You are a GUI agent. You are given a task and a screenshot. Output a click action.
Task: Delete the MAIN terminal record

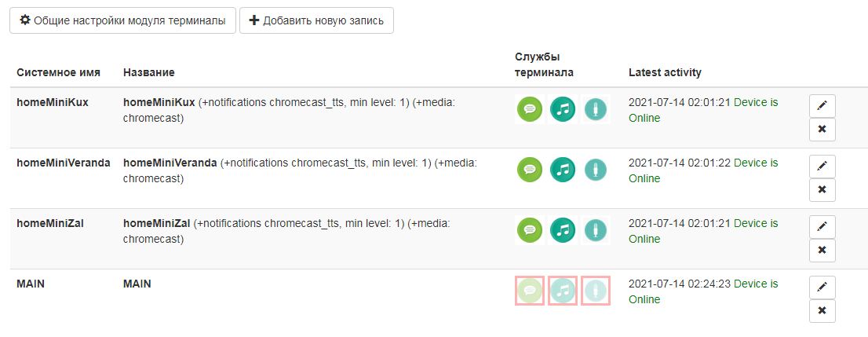822,311
